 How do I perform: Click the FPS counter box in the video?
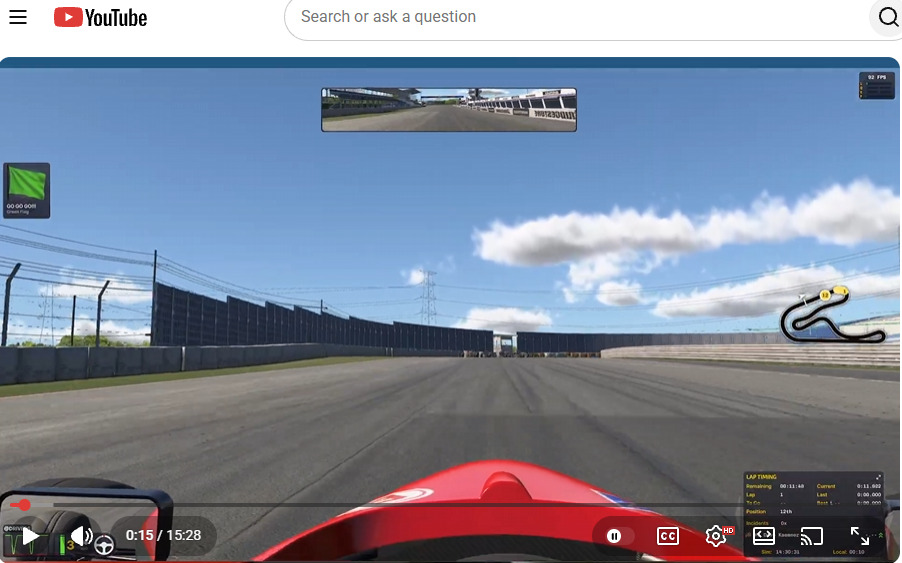(877, 85)
